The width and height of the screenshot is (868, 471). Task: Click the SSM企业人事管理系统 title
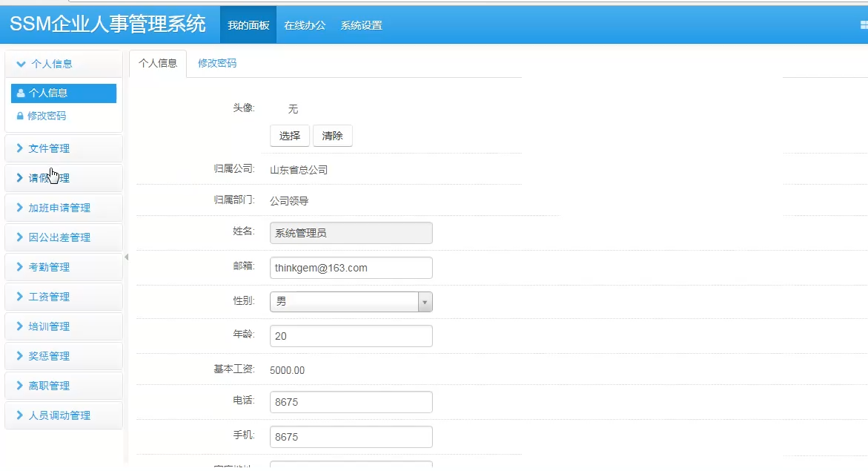click(108, 24)
